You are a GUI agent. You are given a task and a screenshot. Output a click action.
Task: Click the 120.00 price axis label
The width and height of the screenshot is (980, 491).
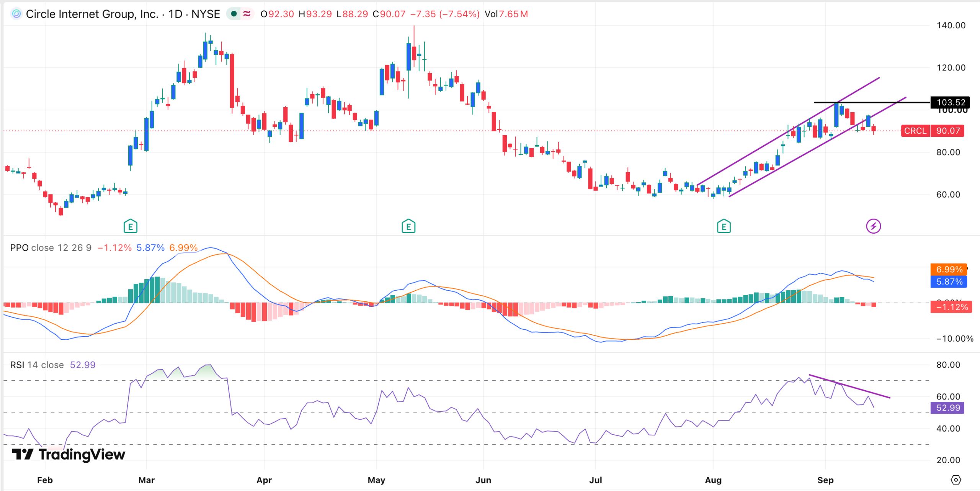coord(951,67)
